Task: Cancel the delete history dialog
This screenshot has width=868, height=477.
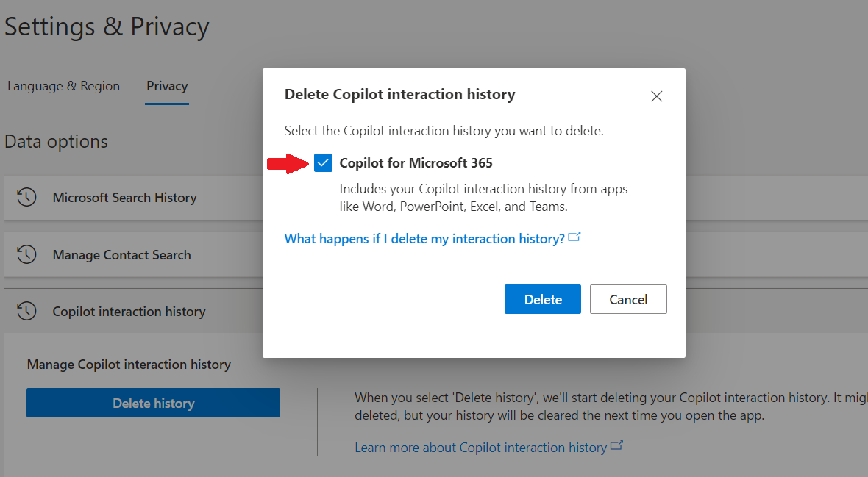Action: 628,299
